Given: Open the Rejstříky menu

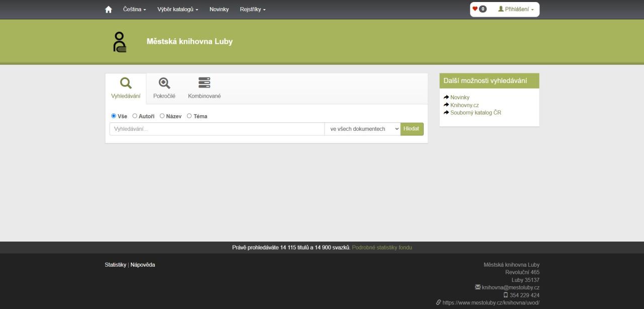Looking at the screenshot, I should [253, 10].
